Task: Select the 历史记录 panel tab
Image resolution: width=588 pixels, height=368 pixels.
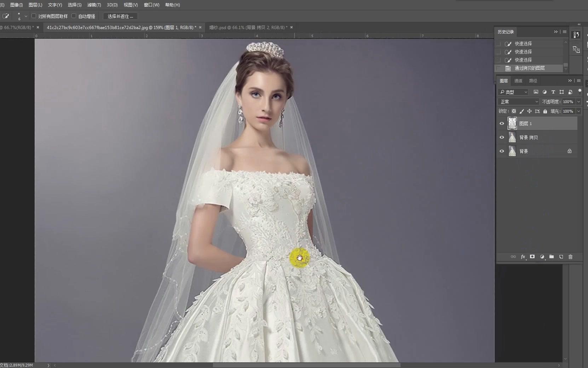Action: click(x=506, y=32)
